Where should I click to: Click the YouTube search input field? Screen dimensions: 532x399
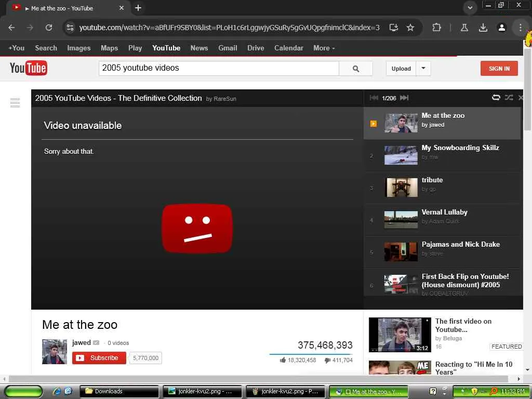coord(219,68)
